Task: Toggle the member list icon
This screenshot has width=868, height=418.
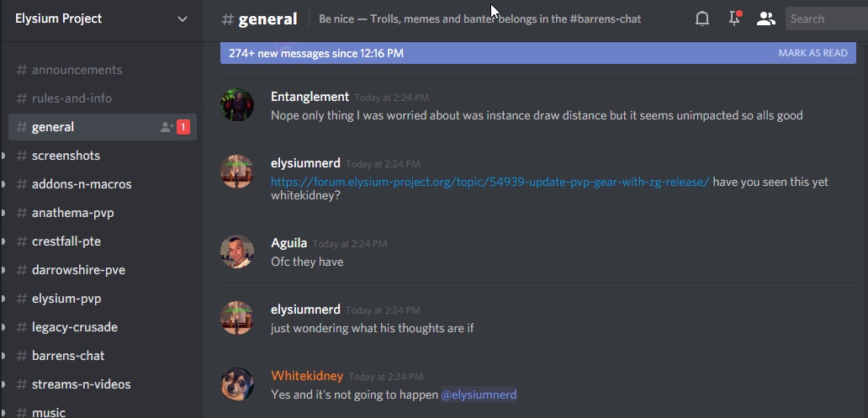Action: (765, 19)
